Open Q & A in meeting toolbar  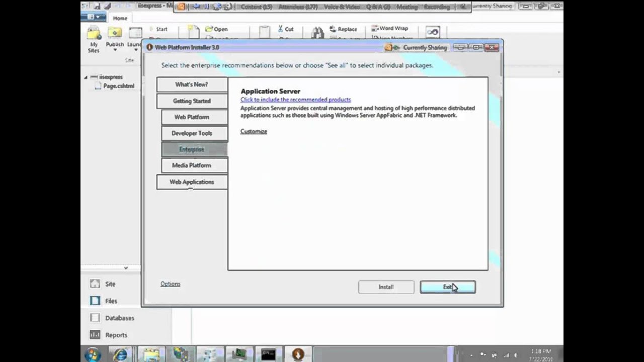click(377, 7)
